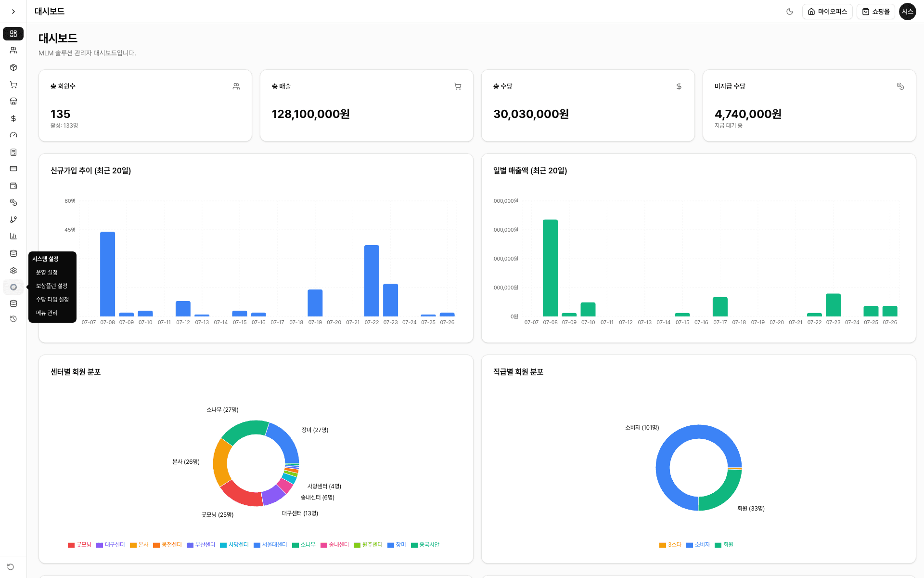Toggle 봉천센터 legend entry
The width and height of the screenshot is (924, 578).
167,545
